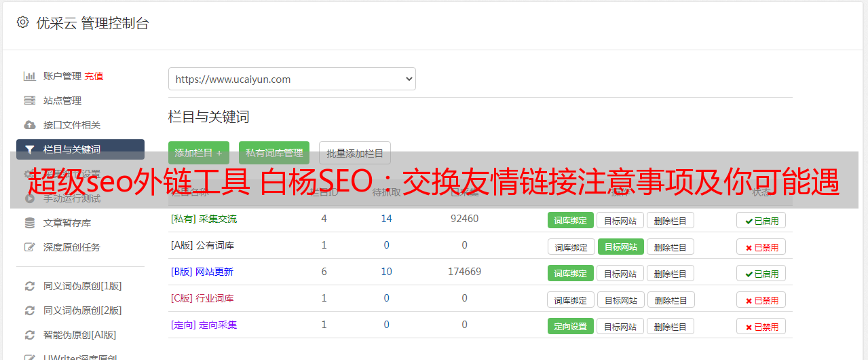
Task: Click the pending value 10
Action: point(386,272)
